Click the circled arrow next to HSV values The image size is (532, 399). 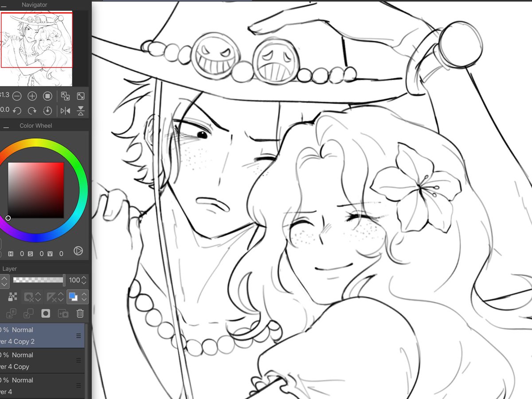tap(78, 251)
